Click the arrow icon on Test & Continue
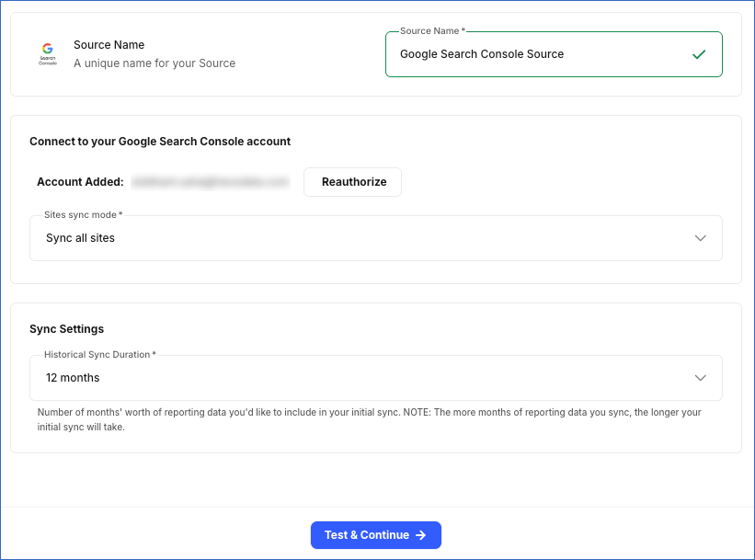Image resolution: width=755 pixels, height=560 pixels. pos(421,535)
